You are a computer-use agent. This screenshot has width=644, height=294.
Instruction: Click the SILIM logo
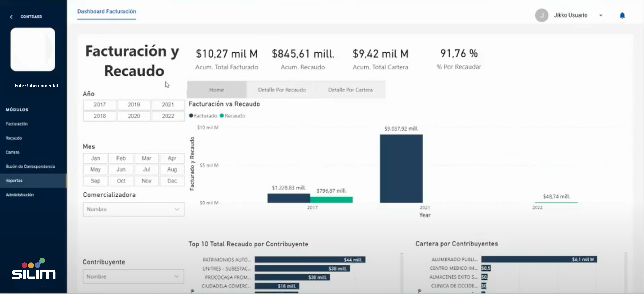point(34,269)
